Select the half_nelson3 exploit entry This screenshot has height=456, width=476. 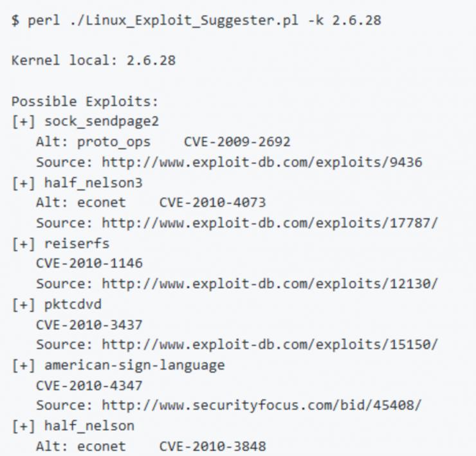pos(93,183)
